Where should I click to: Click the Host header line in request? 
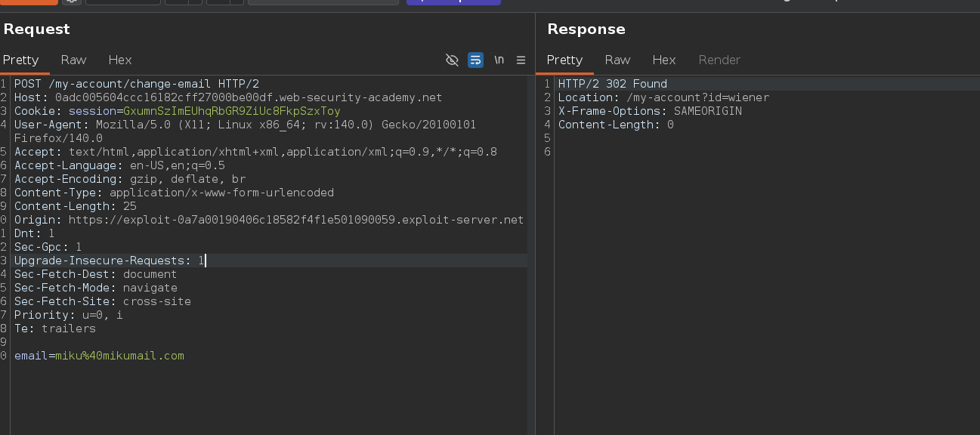[228, 97]
